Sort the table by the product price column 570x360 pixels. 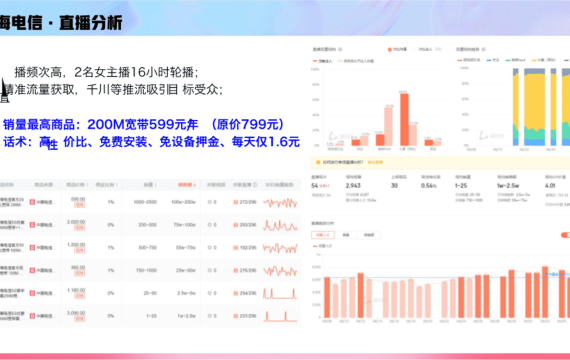click(x=77, y=185)
